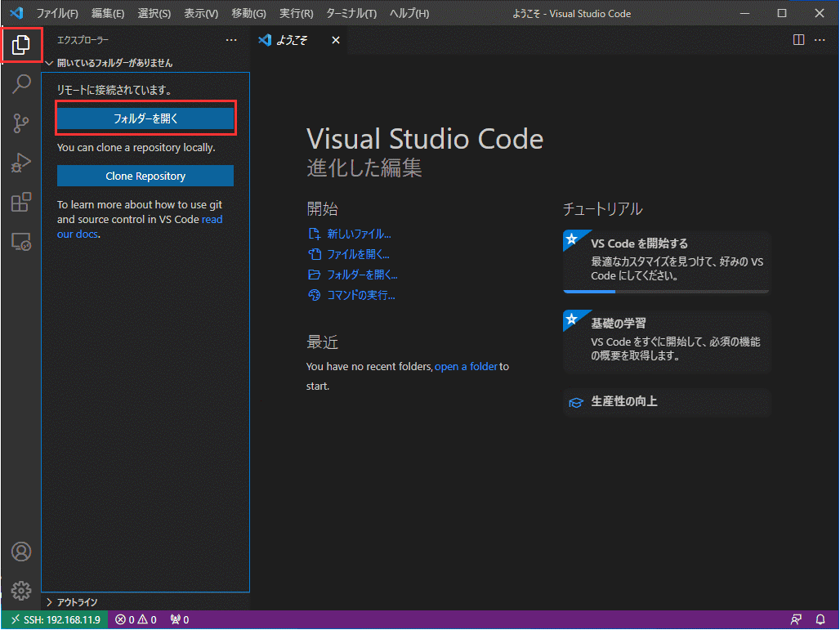Open the 移動(G) menu
840x630 pixels.
click(248, 13)
